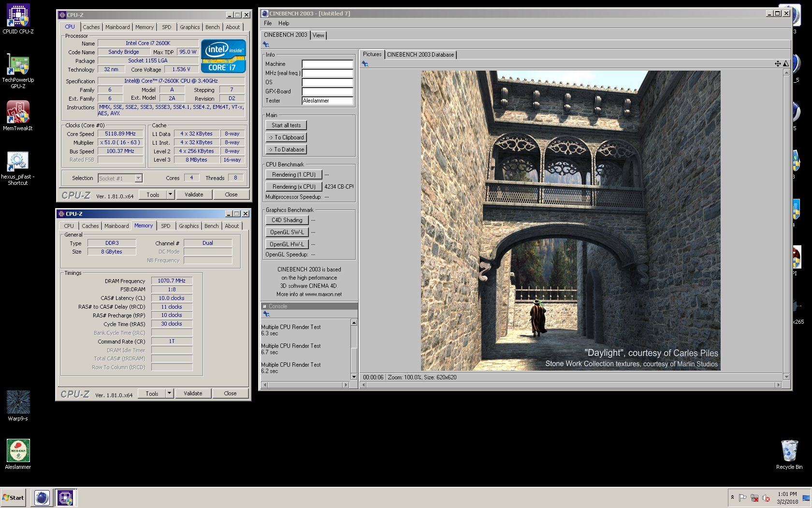This screenshot has height=508, width=812.
Task: Open Tools dropdown arrow in CPU-Z Memory window
Action: point(169,393)
